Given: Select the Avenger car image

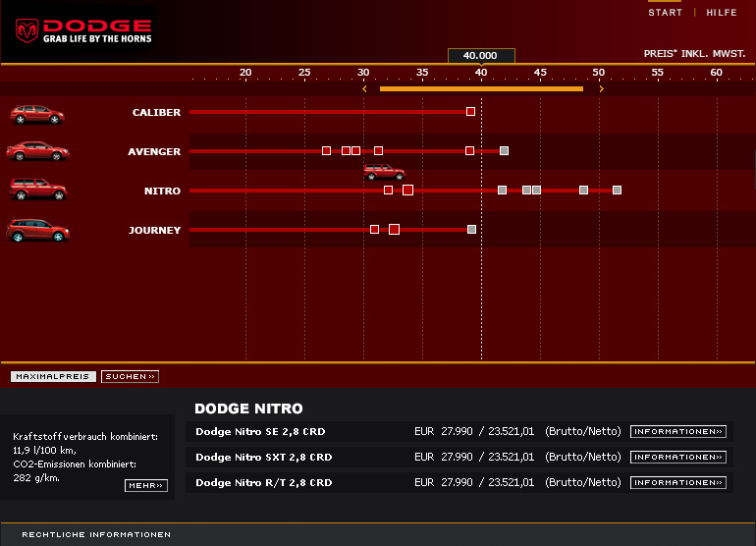Looking at the screenshot, I should pyautogui.click(x=37, y=151).
